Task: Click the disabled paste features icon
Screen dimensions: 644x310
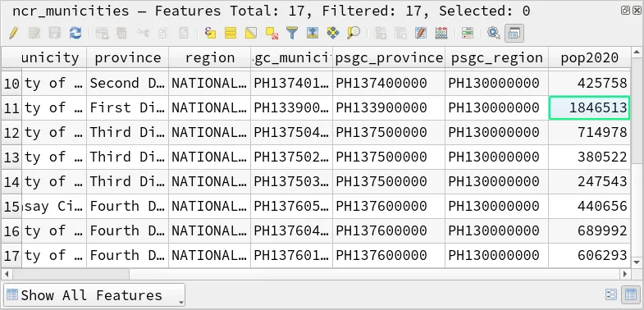Action: (184, 34)
